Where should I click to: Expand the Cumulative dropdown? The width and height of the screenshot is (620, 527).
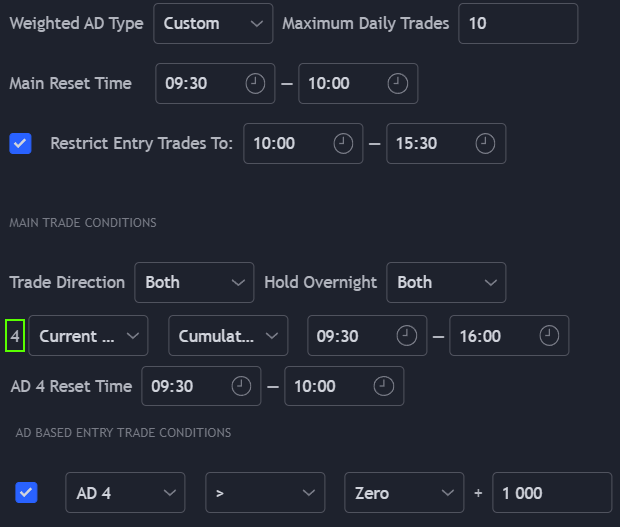coord(228,336)
